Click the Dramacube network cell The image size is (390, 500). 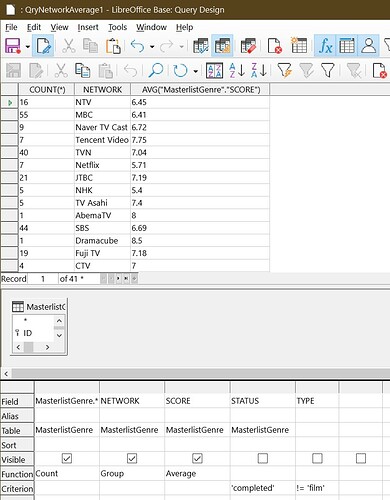[x=102, y=241]
